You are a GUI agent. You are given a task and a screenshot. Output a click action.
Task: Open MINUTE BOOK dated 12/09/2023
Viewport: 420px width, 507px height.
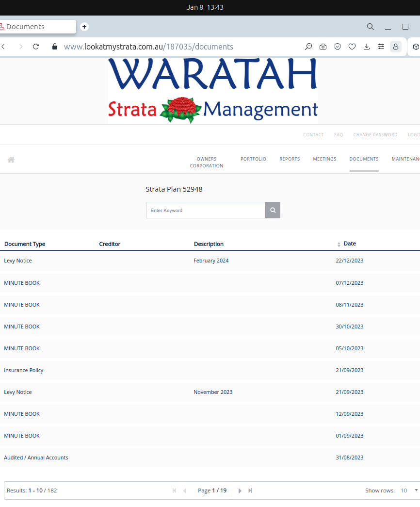(210, 414)
